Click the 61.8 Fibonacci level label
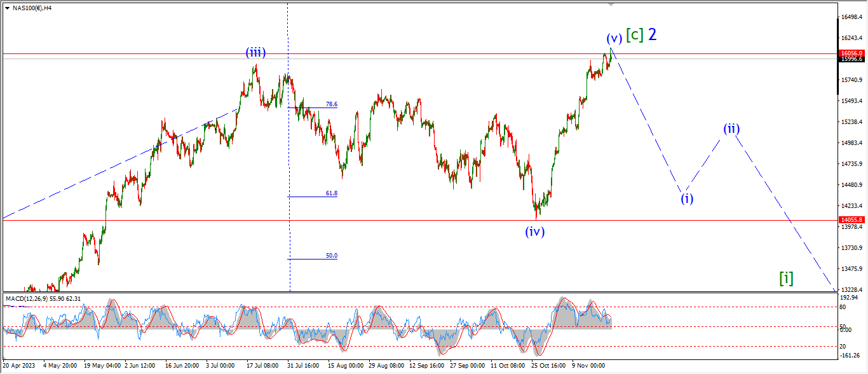Image resolution: width=868 pixels, height=374 pixels. pyautogui.click(x=331, y=193)
